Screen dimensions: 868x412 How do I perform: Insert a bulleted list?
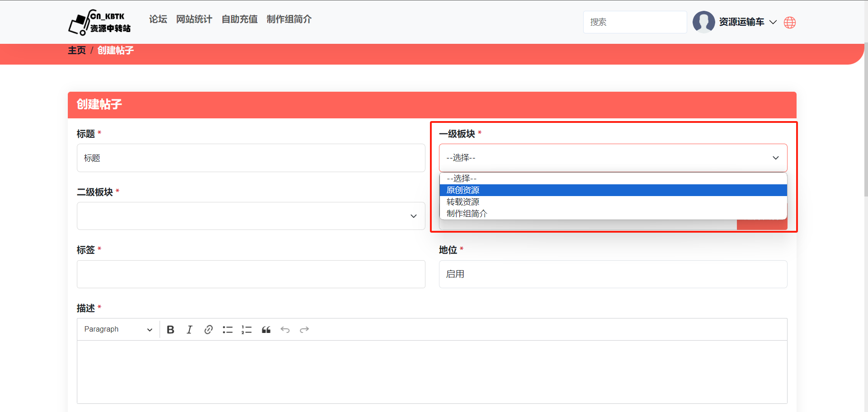[227, 330]
